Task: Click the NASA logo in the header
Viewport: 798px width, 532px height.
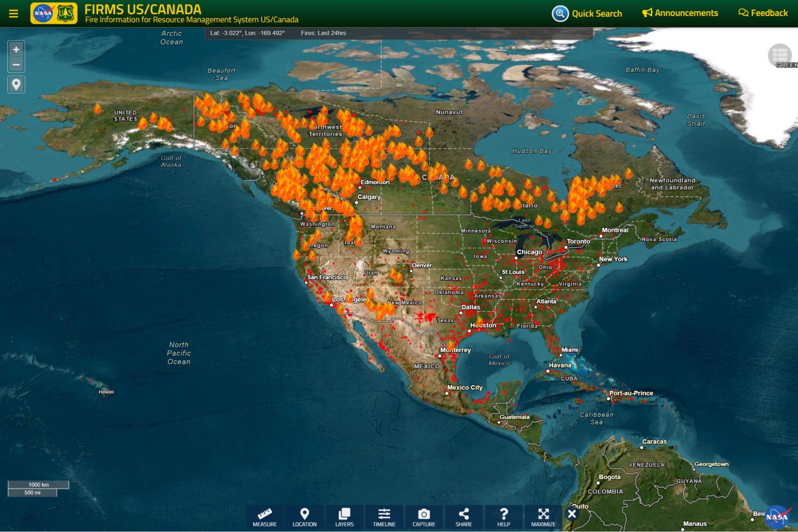Action: (x=43, y=14)
